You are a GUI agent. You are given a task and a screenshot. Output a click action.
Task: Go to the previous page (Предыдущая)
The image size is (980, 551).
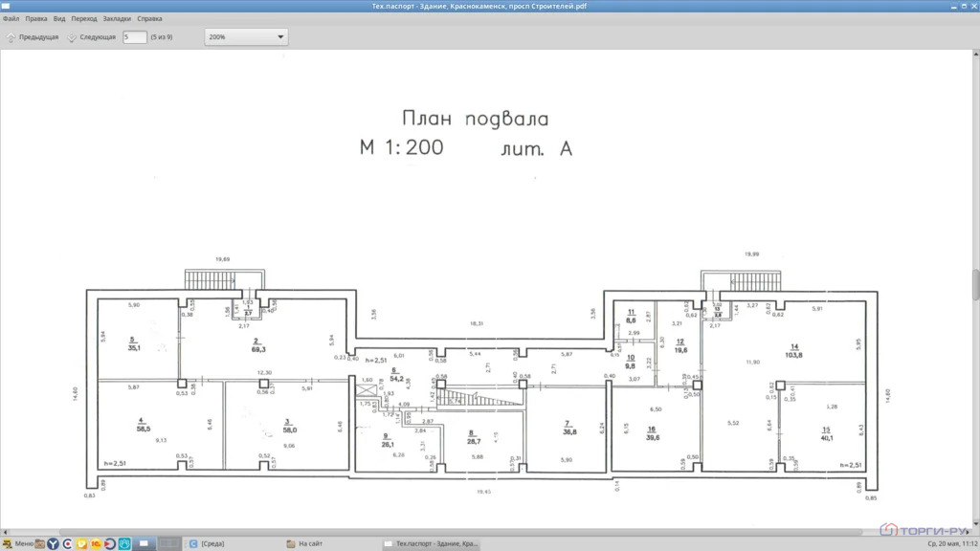tap(33, 37)
